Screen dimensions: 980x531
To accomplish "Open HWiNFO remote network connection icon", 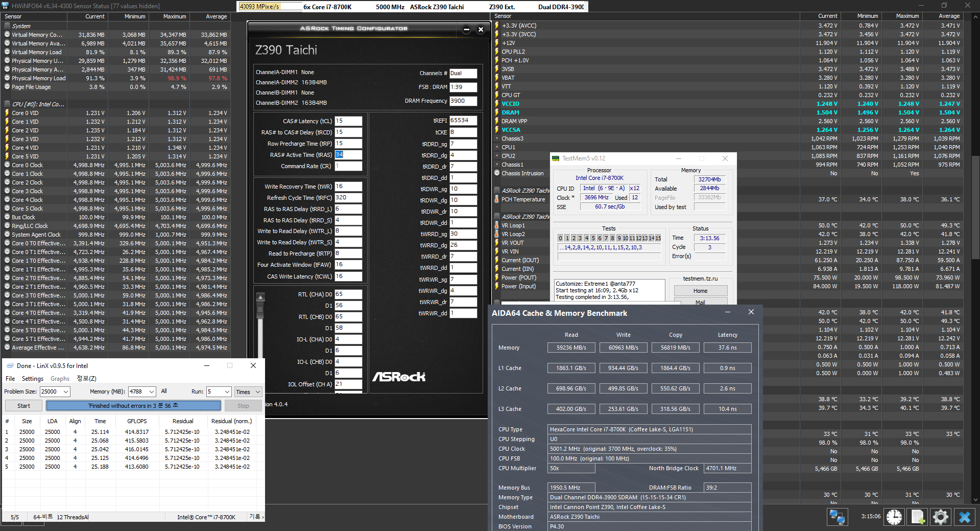I will [837, 517].
